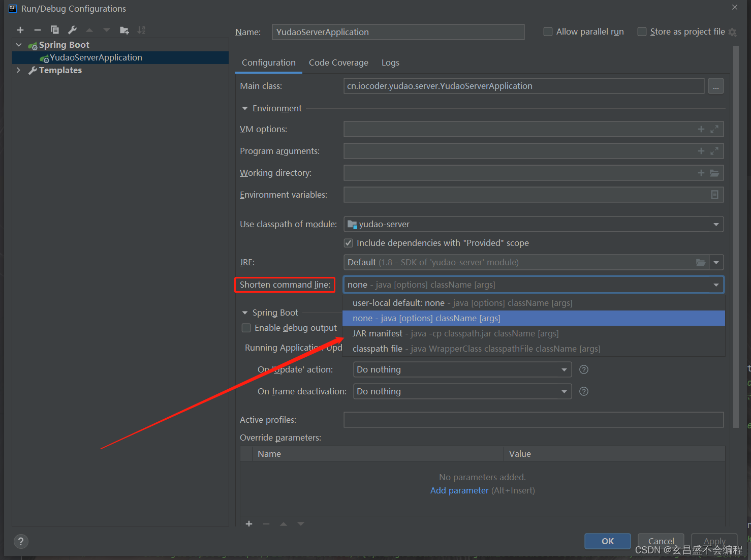751x560 pixels.
Task: Click the dialog vertical scrollbar
Action: pos(736,237)
